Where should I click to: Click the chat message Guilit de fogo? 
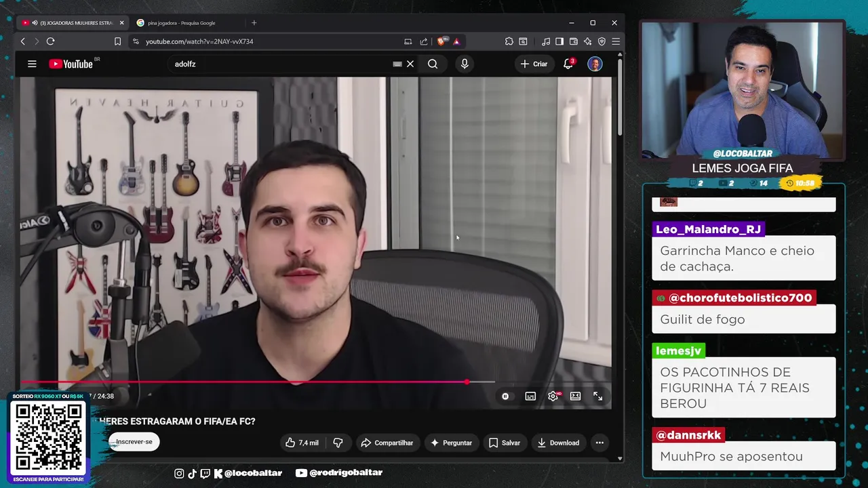703,319
